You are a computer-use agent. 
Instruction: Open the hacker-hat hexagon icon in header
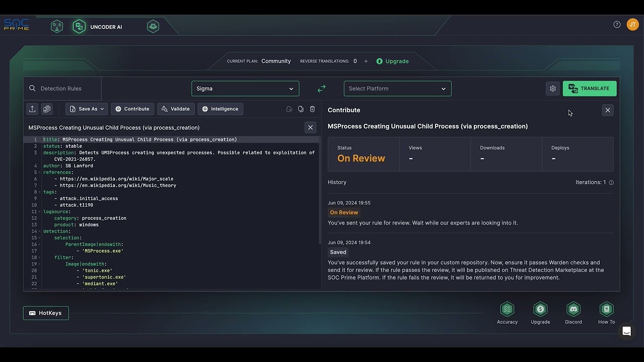click(x=153, y=27)
